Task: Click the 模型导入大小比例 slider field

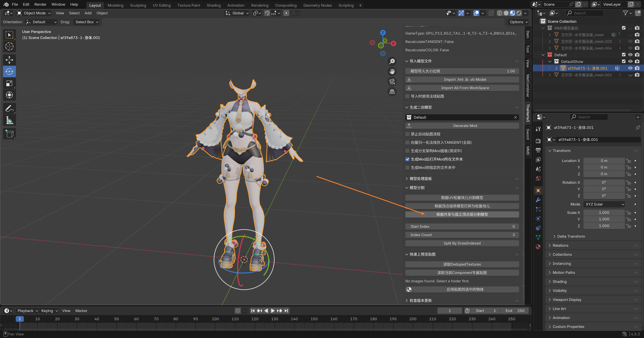Action: click(x=462, y=71)
